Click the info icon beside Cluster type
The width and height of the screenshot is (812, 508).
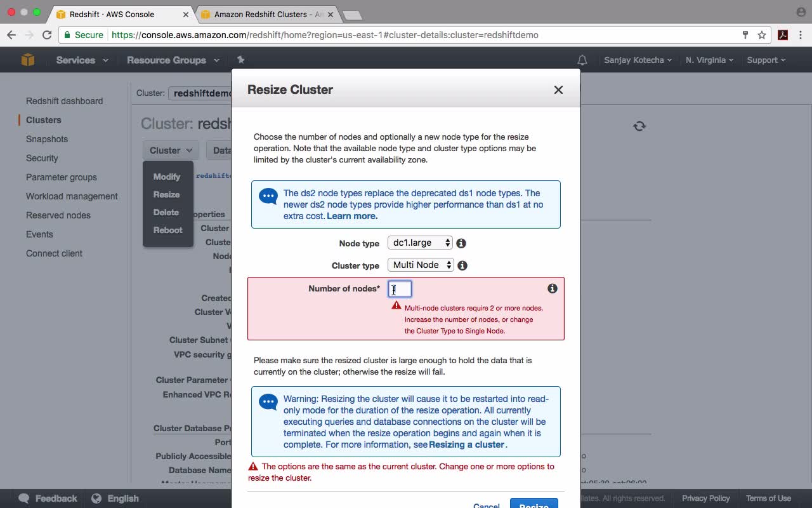pos(462,265)
